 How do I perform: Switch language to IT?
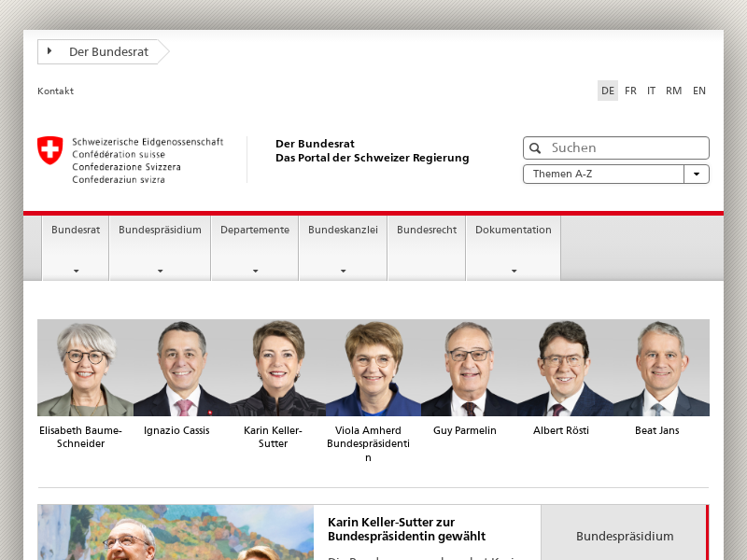[x=651, y=91]
